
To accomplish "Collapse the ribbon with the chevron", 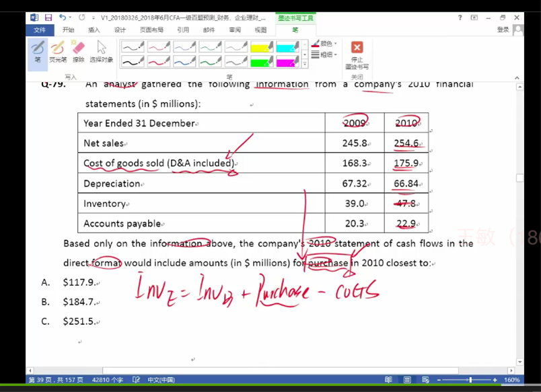I will tap(517, 77).
